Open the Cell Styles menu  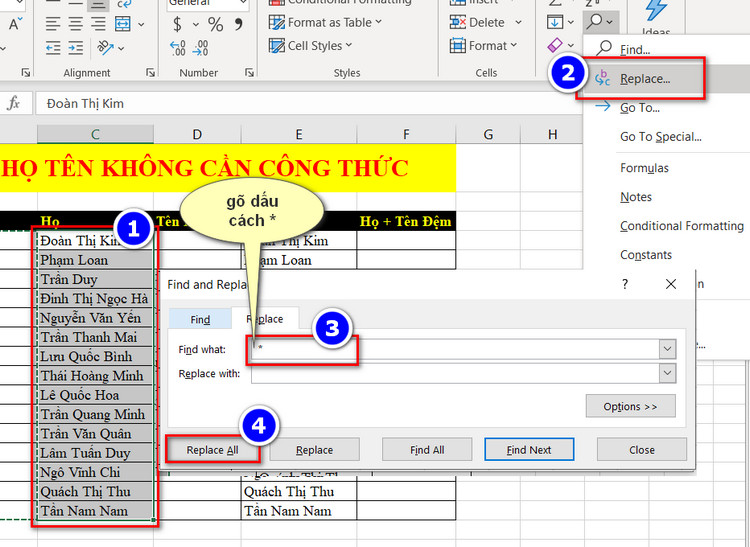(310, 45)
